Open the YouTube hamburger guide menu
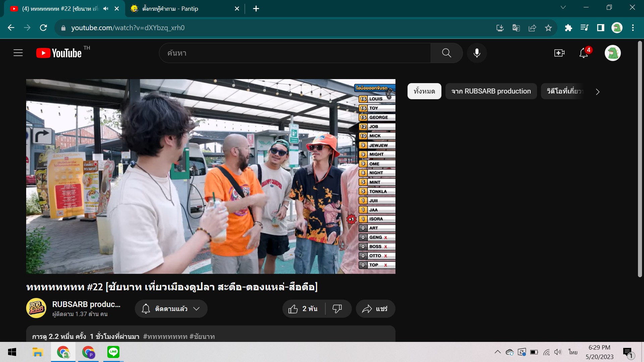Viewport: 644px width, 362px height. coord(18,53)
